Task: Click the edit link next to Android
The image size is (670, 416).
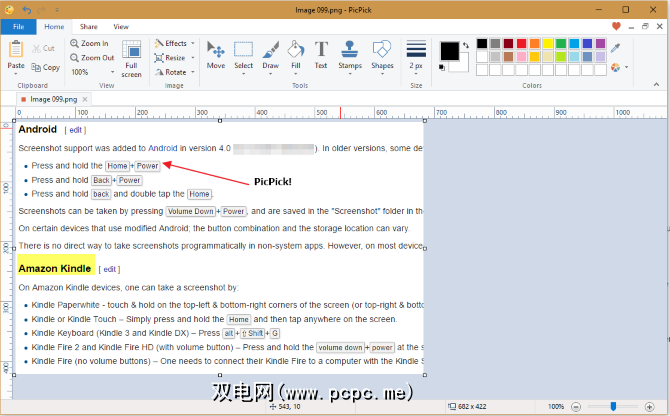Action: pyautogui.click(x=76, y=130)
